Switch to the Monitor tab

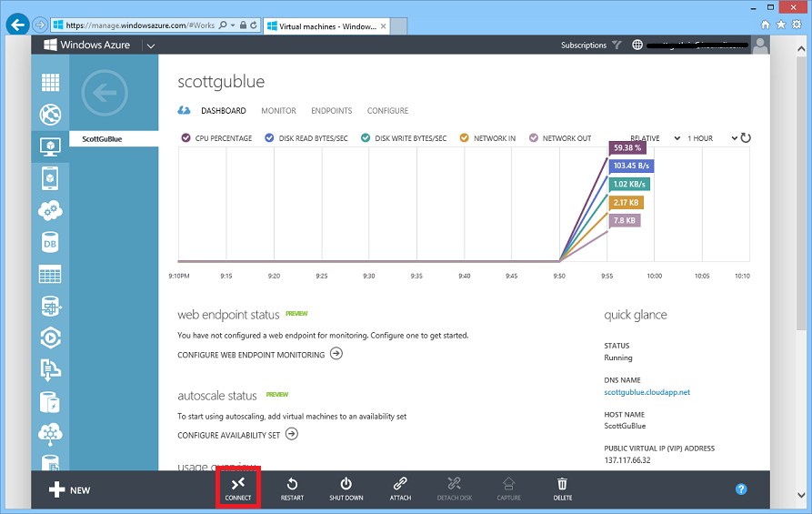(x=278, y=111)
